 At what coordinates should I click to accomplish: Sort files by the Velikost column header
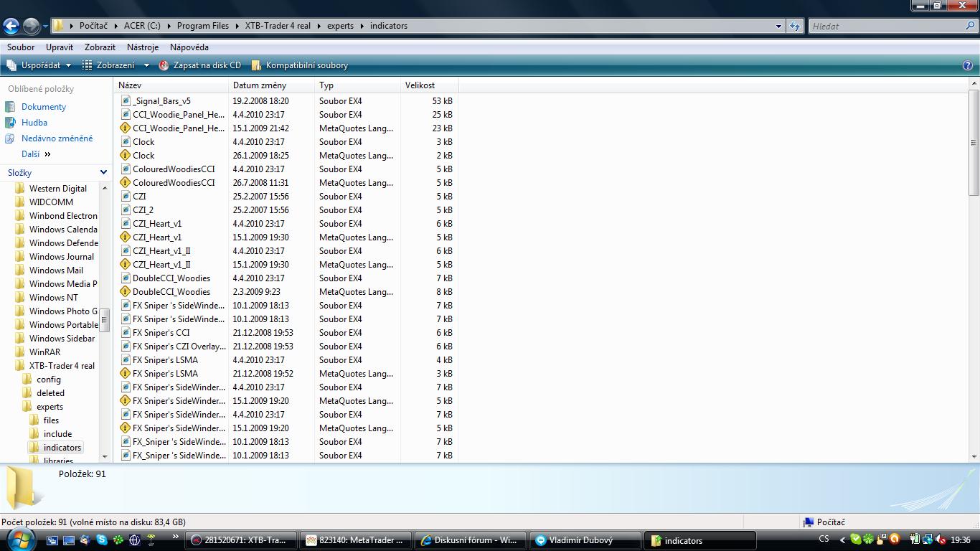[x=429, y=85]
